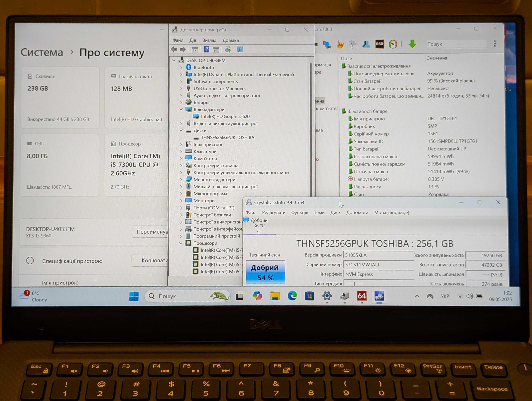The width and height of the screenshot is (532, 401).
Task: Open Довідка menu in Device Manager
Action: [230, 40]
